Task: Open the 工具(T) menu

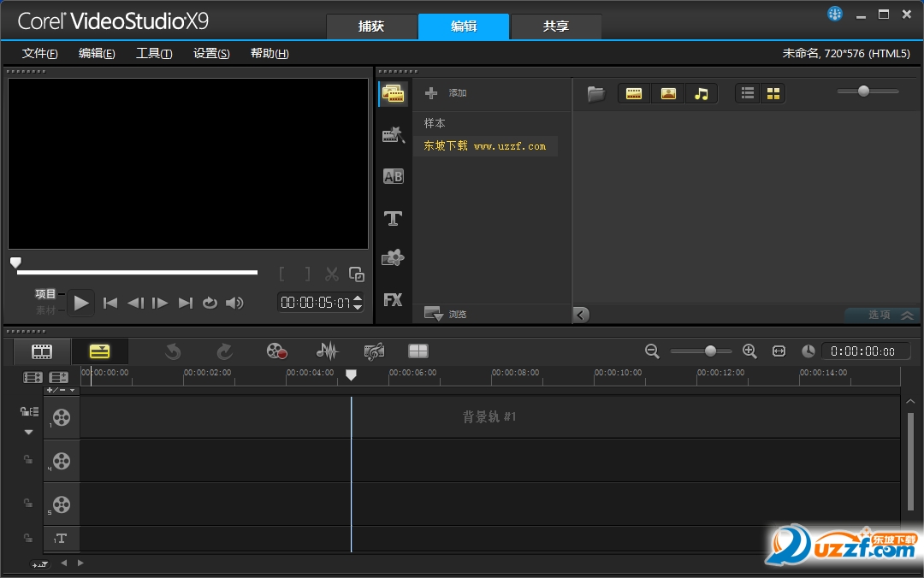Action: 154,54
